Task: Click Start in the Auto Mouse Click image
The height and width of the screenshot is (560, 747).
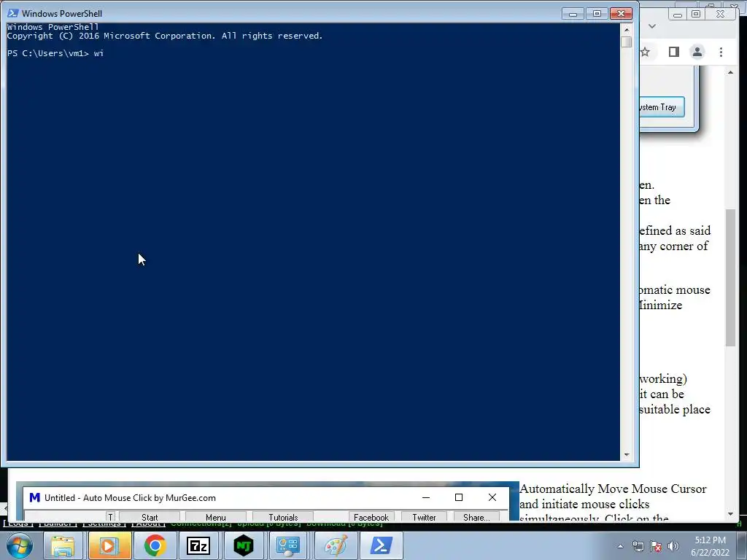Action: (150, 517)
